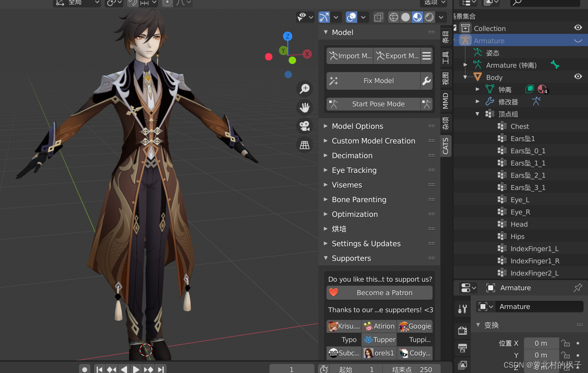Open the Output properties tab icon

tap(463, 348)
